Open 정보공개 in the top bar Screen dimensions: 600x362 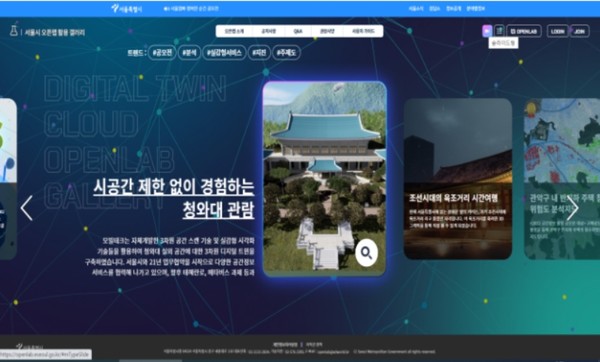tap(453, 8)
